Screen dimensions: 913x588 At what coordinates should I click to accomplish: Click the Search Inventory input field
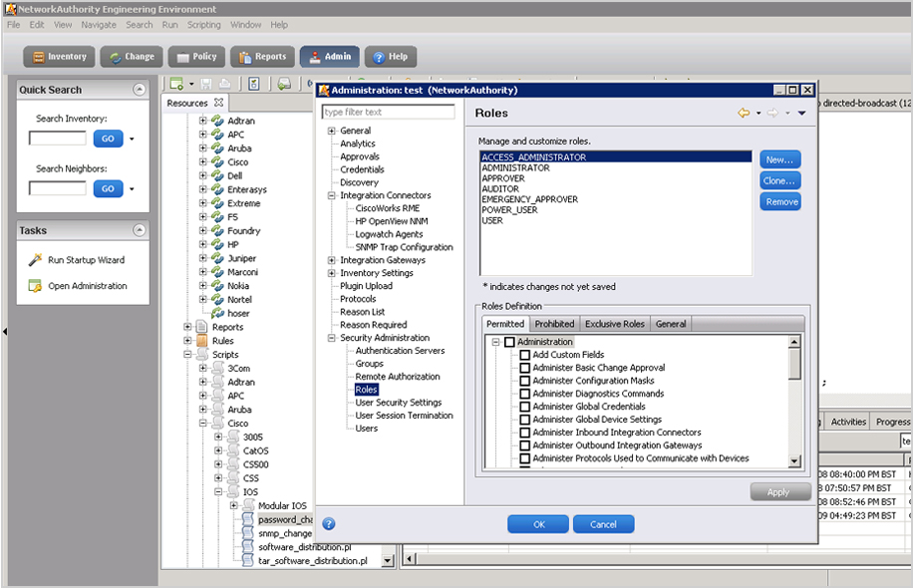tap(58, 139)
